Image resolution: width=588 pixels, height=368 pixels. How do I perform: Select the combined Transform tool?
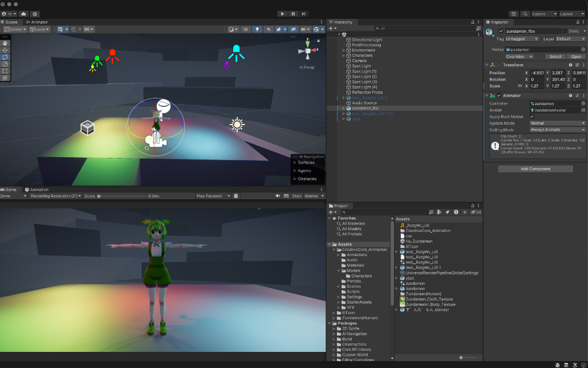(x=5, y=78)
